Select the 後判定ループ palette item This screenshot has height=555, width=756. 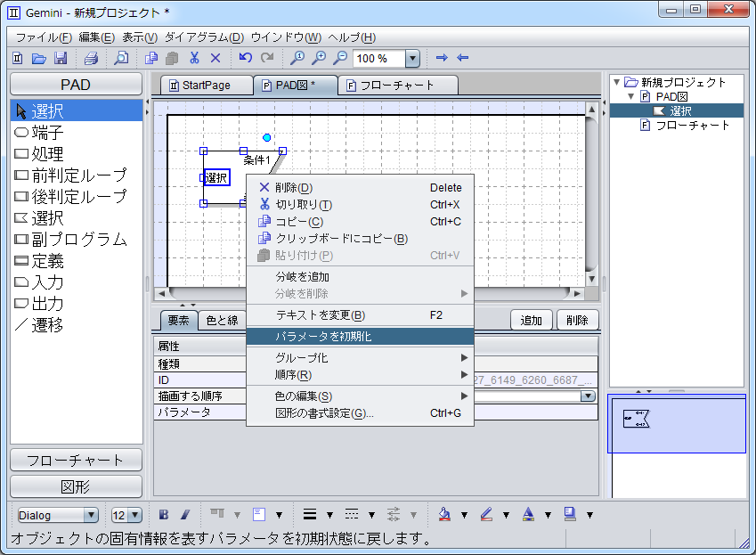click(77, 196)
